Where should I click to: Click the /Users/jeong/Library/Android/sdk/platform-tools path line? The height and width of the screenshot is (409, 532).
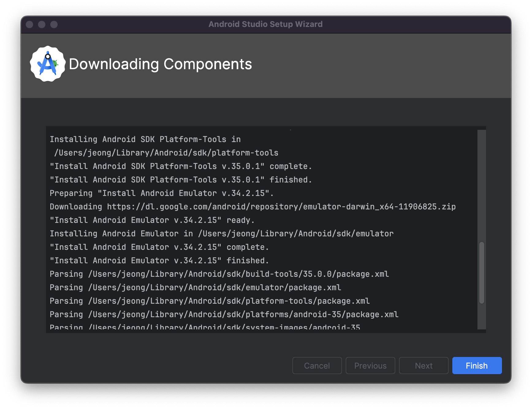[x=166, y=153]
